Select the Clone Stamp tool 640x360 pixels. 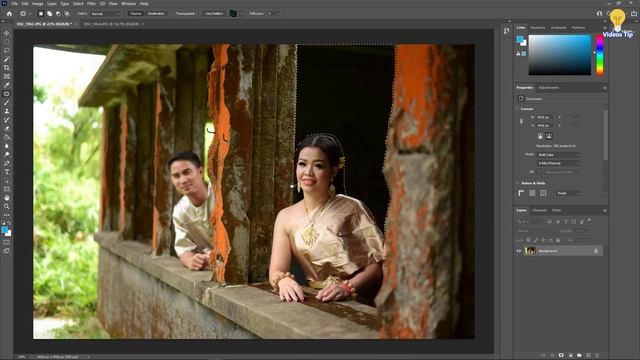point(7,111)
